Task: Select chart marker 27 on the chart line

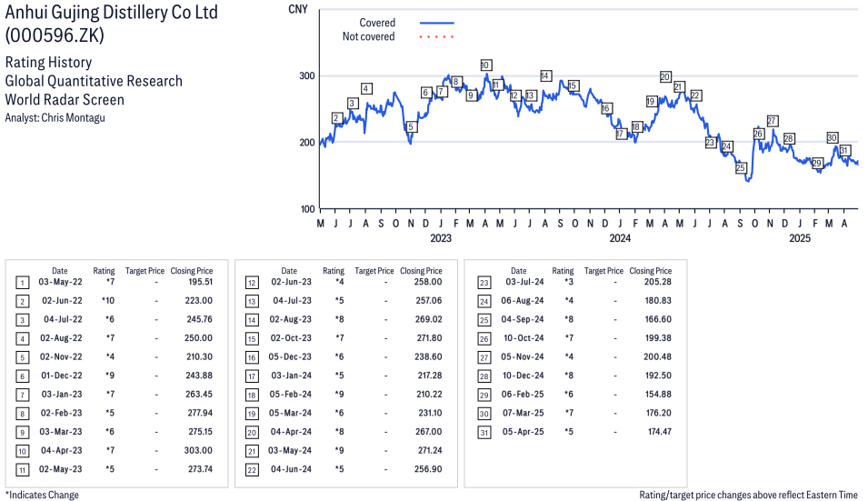Action: click(x=773, y=121)
